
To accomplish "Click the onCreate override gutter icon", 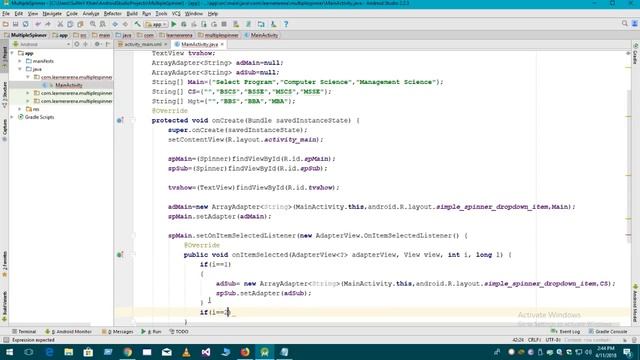I will click(x=120, y=120).
